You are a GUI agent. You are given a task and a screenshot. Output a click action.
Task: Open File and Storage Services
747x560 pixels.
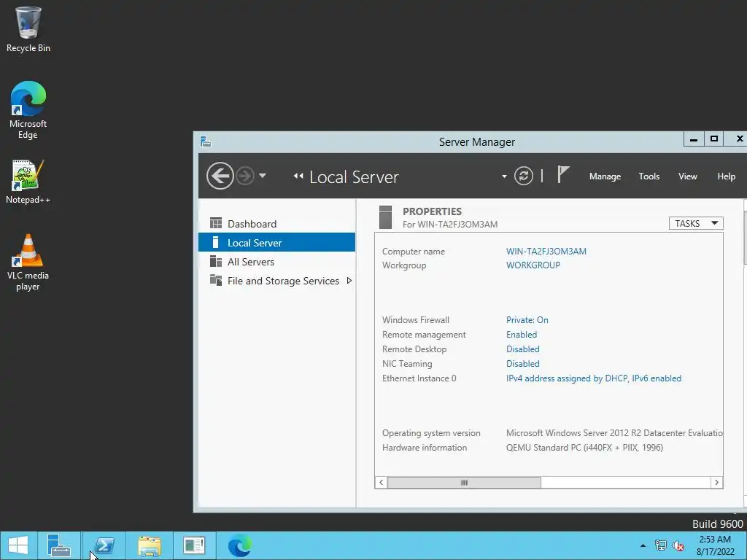coord(276,281)
